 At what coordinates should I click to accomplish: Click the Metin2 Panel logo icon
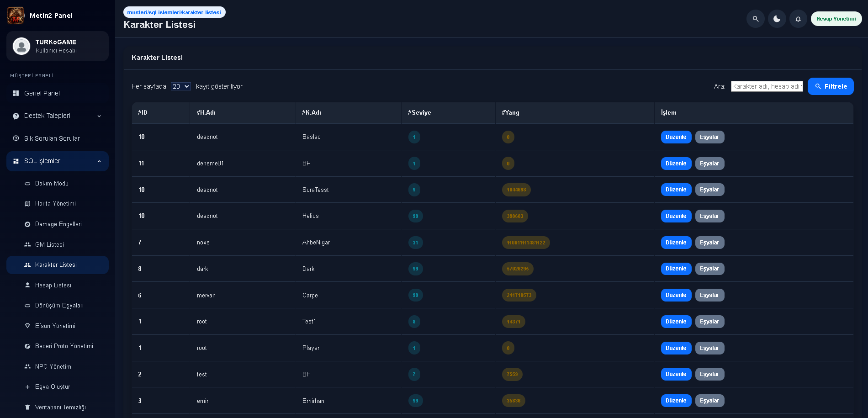pos(16,16)
